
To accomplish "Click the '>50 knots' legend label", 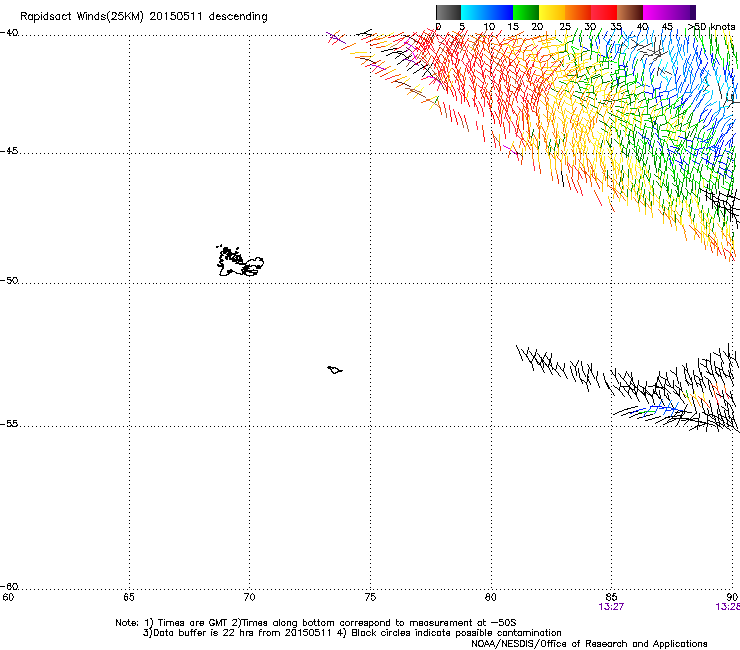I will 712,27.
